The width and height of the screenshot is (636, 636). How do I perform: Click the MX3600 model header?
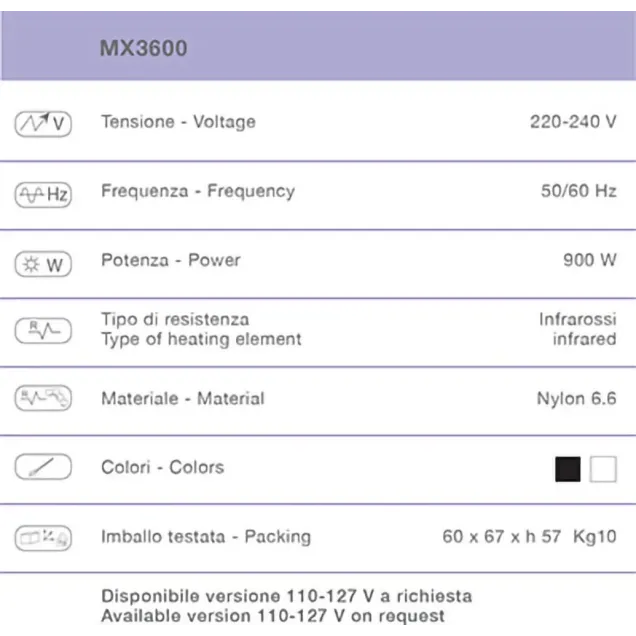143,48
